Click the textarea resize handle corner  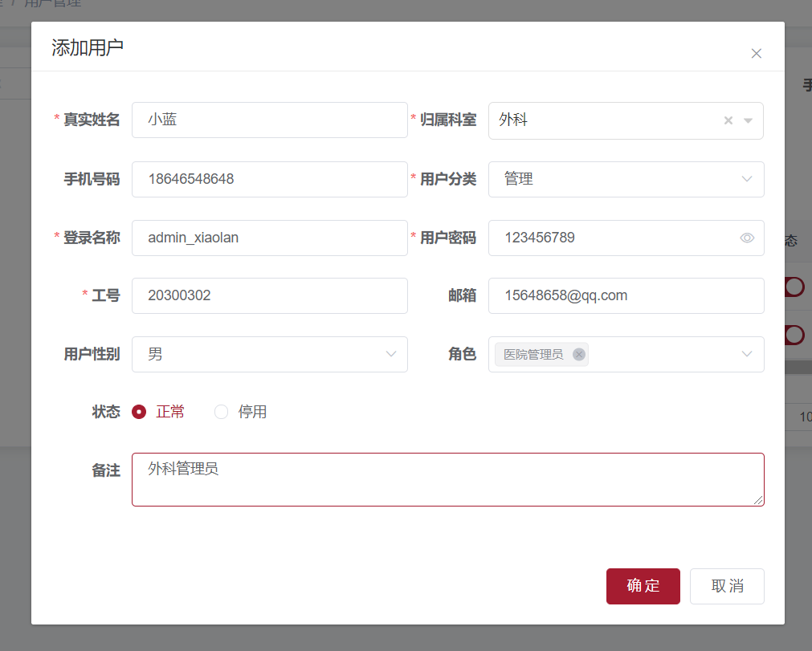(x=758, y=500)
